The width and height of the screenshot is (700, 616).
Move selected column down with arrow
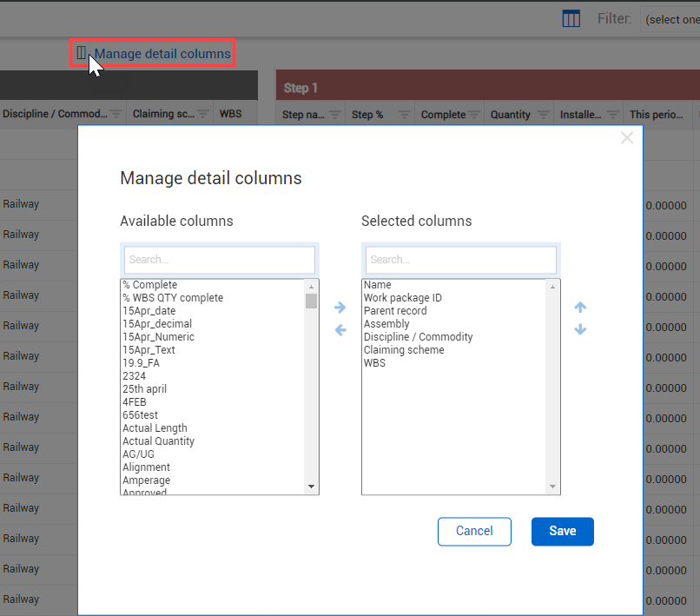[x=581, y=330]
